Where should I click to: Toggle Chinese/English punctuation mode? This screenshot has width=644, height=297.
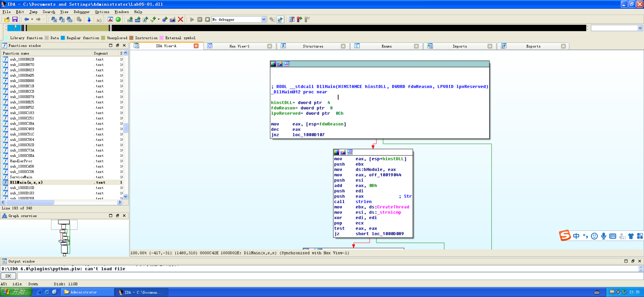[585, 236]
